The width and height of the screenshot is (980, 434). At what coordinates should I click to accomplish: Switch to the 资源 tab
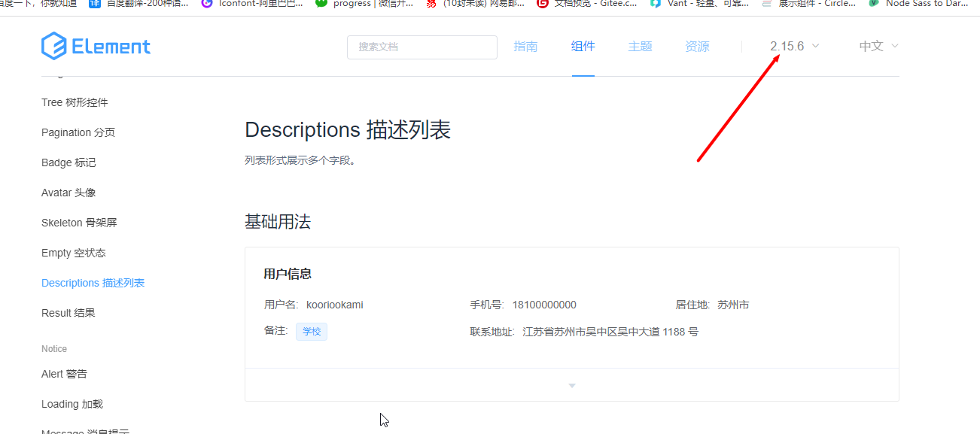point(696,46)
